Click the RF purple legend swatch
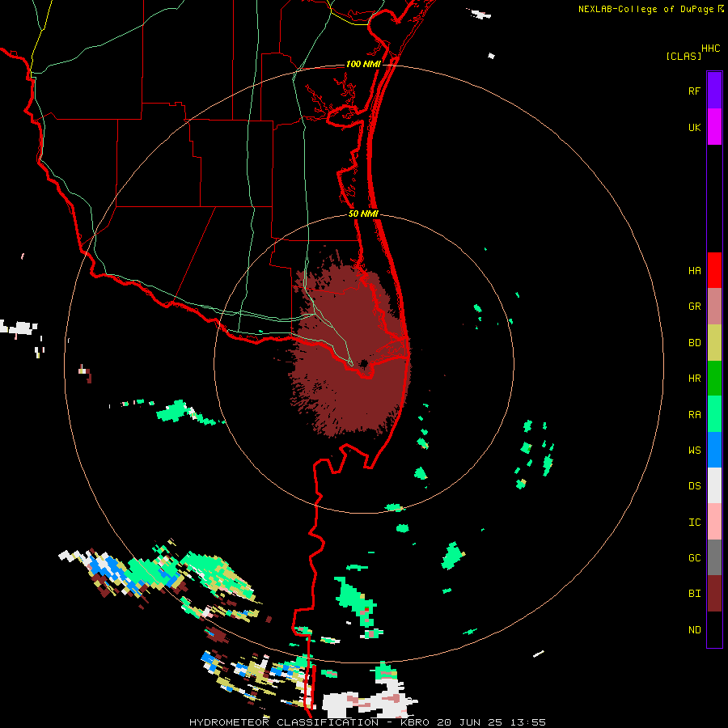This screenshot has height=728, width=728. pyautogui.click(x=714, y=91)
